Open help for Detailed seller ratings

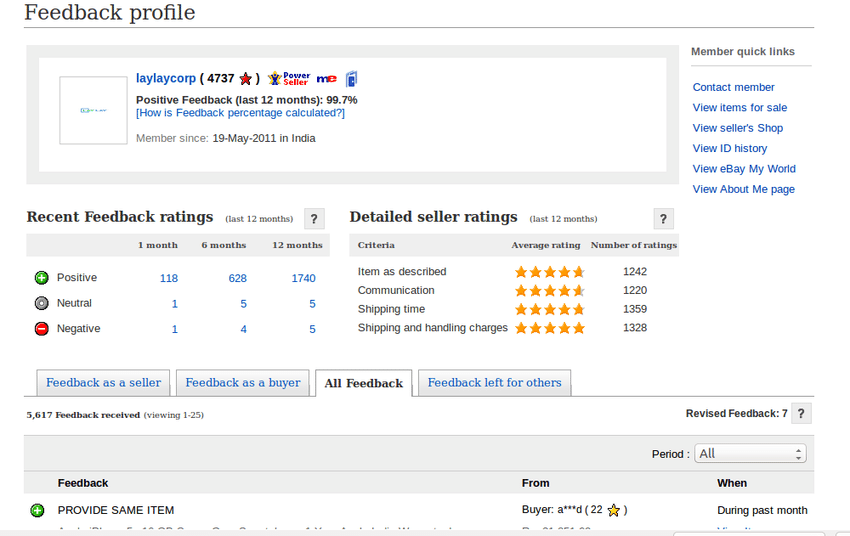tap(664, 219)
